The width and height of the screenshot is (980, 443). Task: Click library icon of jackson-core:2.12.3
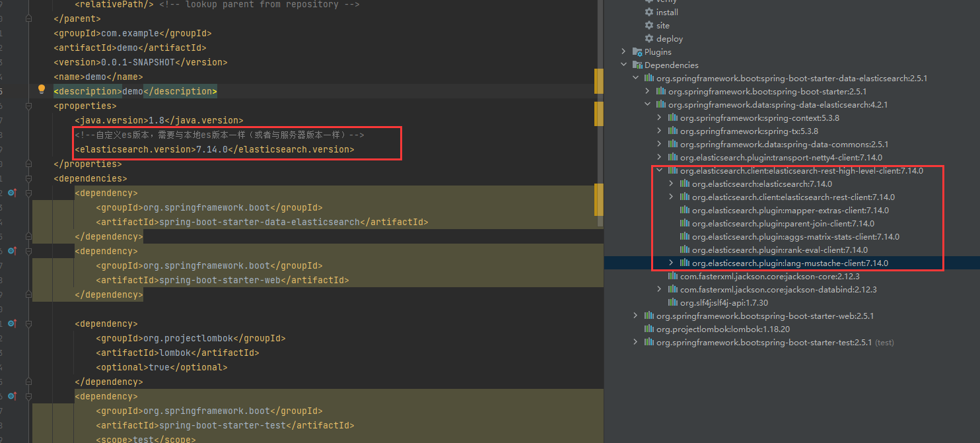[673, 276]
